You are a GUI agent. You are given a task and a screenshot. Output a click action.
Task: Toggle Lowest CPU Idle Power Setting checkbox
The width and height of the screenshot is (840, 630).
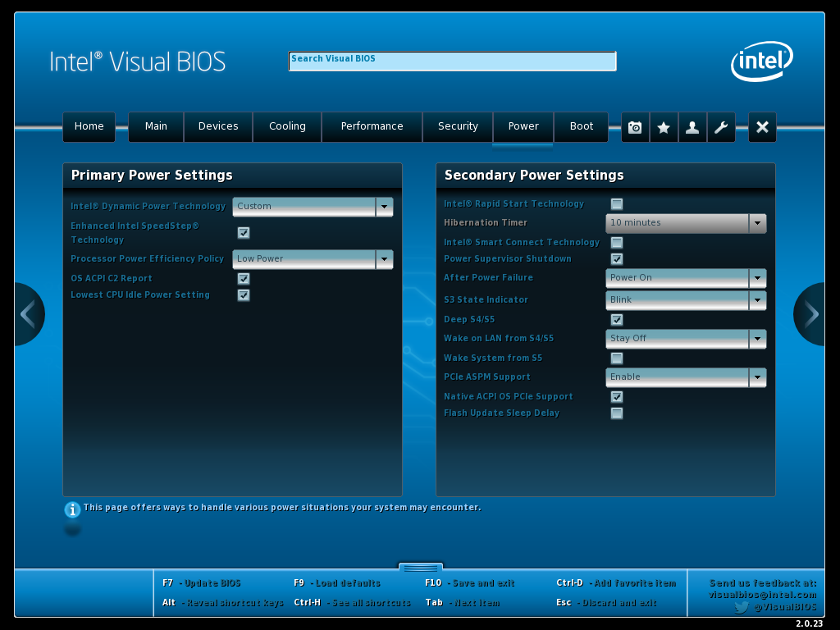click(x=244, y=295)
